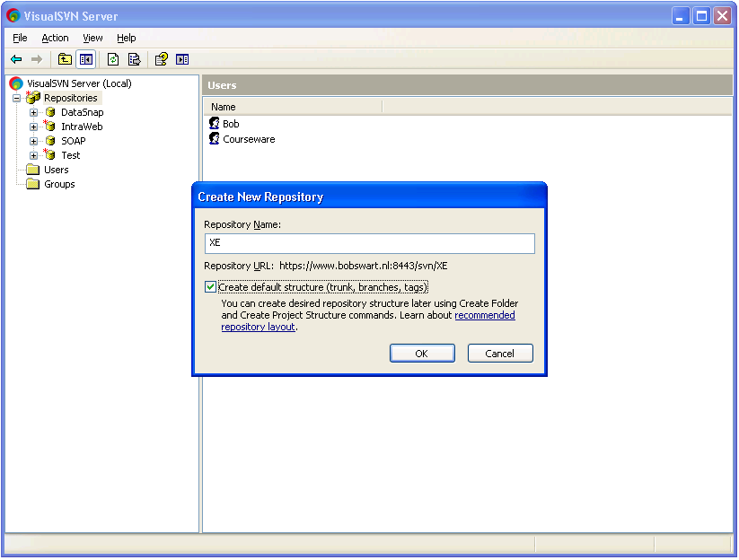Image resolution: width=739 pixels, height=560 pixels.
Task: Expand the IntraWeb repository node
Action: click(x=33, y=127)
